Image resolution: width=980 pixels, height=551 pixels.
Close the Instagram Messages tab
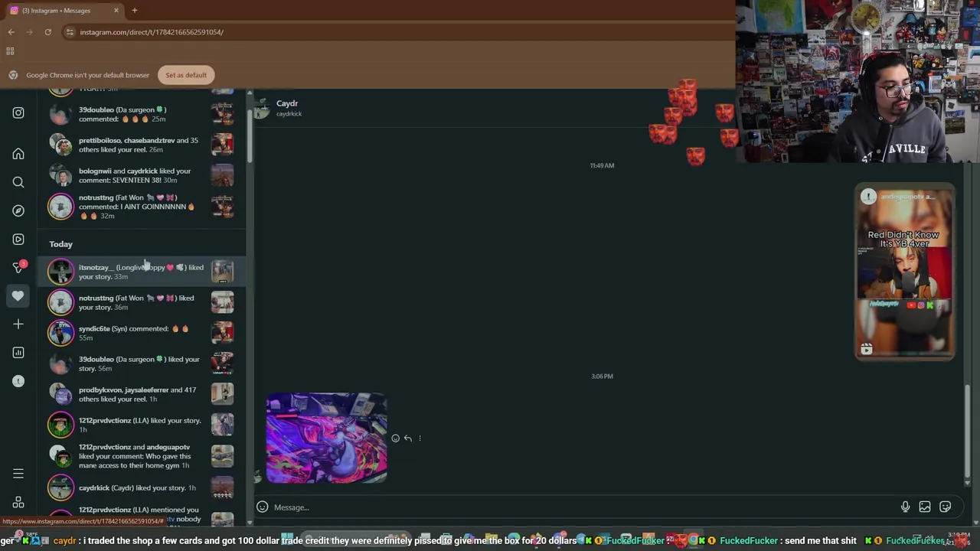(116, 10)
